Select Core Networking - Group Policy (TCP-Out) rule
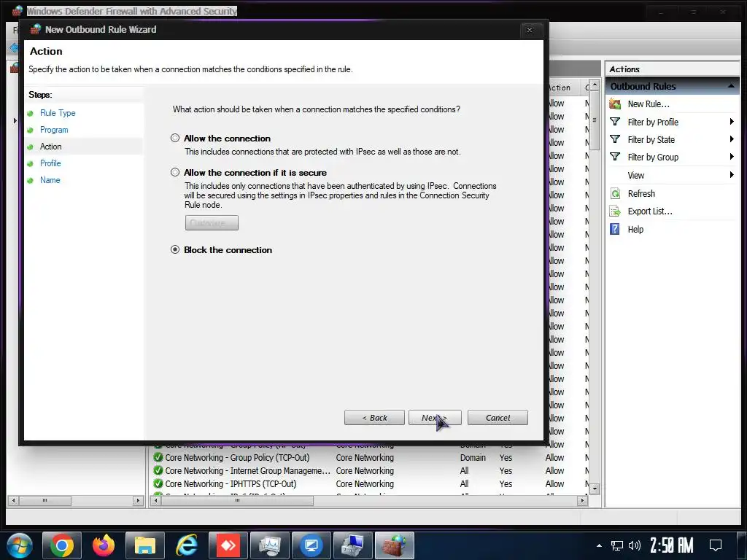Image resolution: width=747 pixels, height=560 pixels. [x=237, y=458]
